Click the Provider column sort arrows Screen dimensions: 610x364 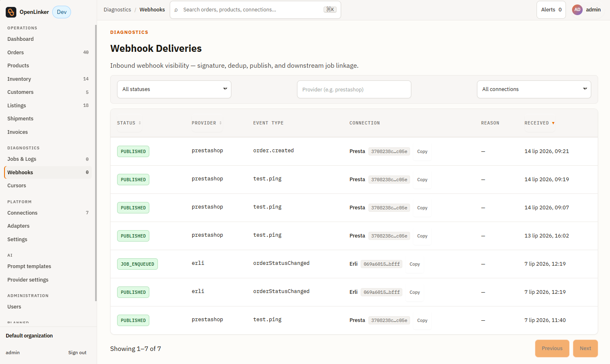pyautogui.click(x=221, y=123)
